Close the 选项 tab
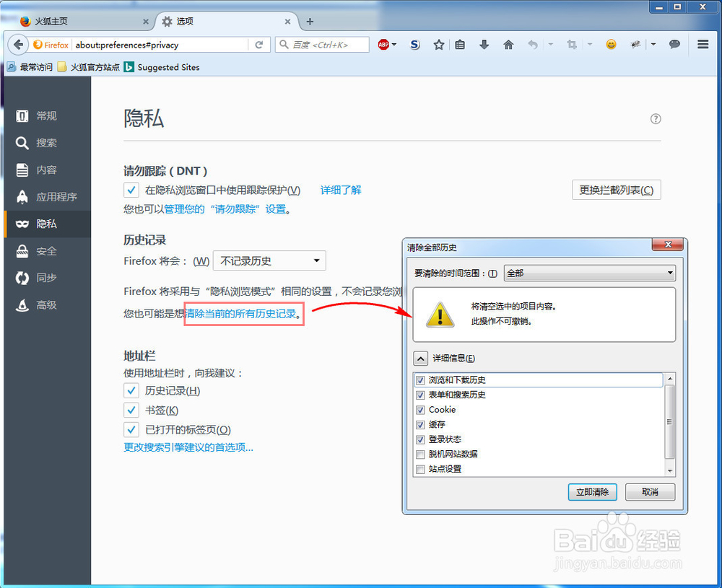The height and width of the screenshot is (588, 722). (287, 22)
